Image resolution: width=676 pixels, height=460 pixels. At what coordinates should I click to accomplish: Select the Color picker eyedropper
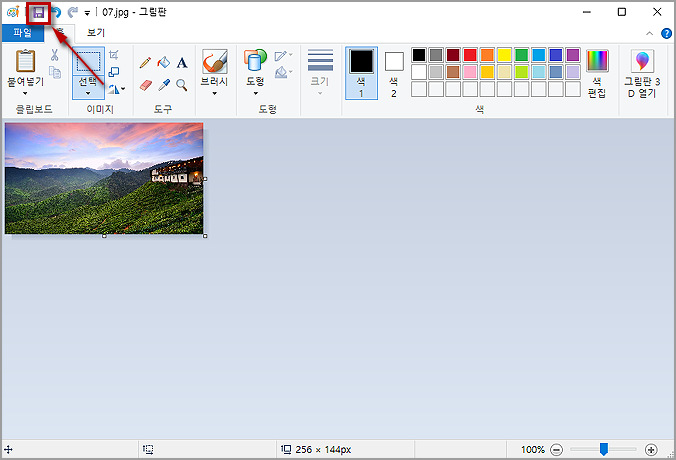click(164, 85)
